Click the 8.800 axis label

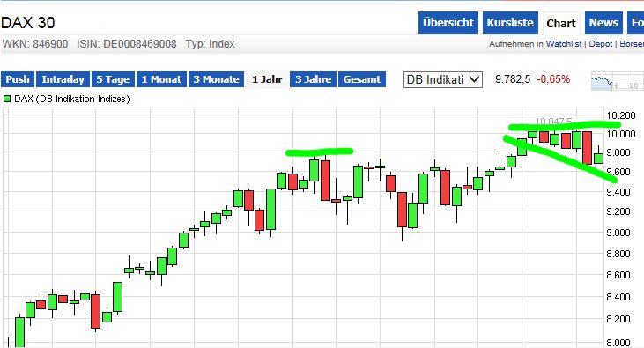(618, 254)
